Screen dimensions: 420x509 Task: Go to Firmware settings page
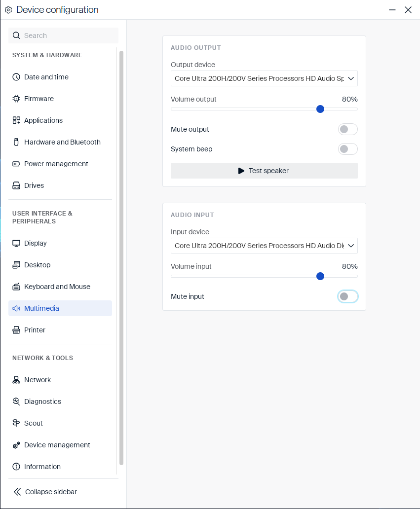click(x=60, y=99)
